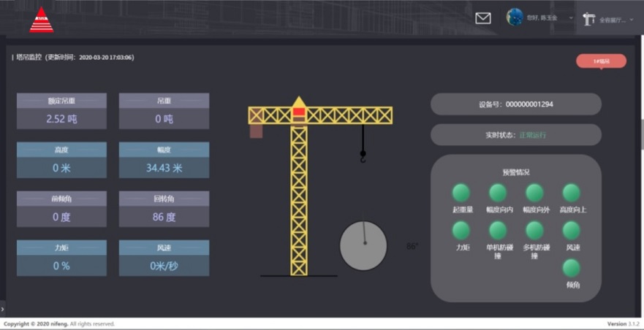Click the 单机防碰撞 indicator light
This screenshot has width=644, height=330.
498,231
